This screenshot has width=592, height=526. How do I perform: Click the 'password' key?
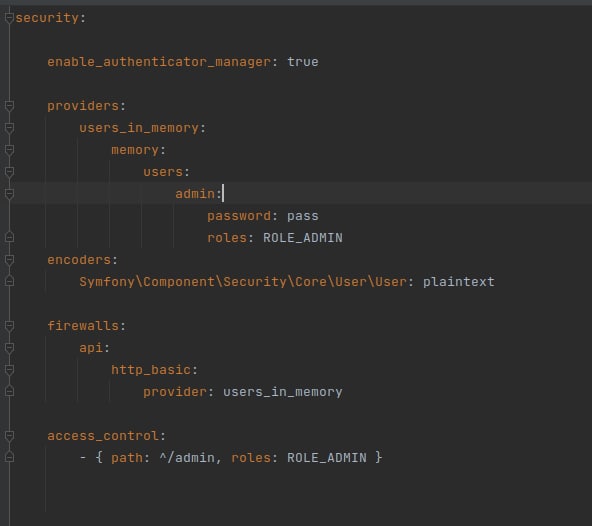click(239, 216)
